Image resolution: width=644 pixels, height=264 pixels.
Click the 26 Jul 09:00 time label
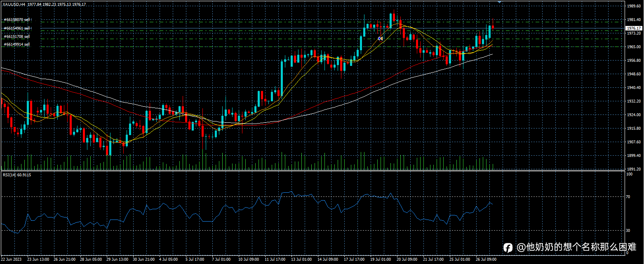click(487, 259)
